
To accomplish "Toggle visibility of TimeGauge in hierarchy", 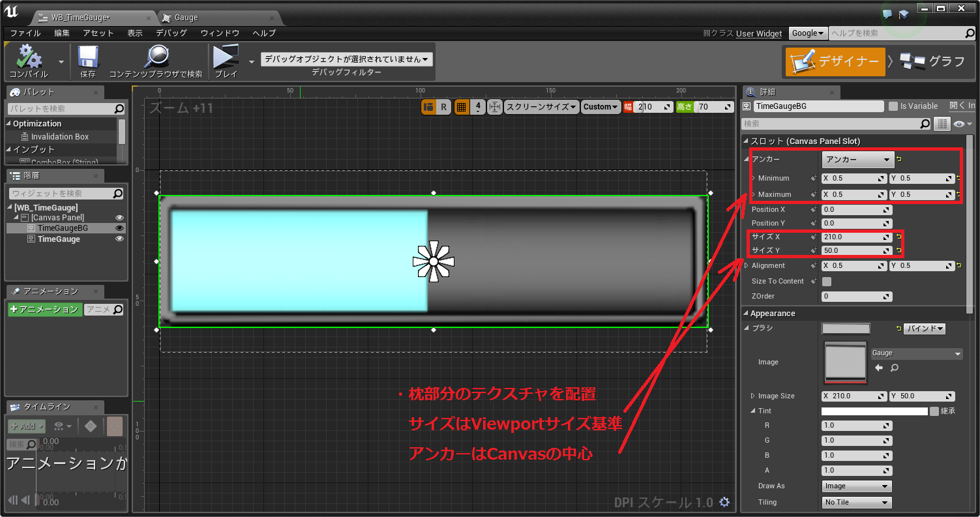I will pyautogui.click(x=119, y=239).
